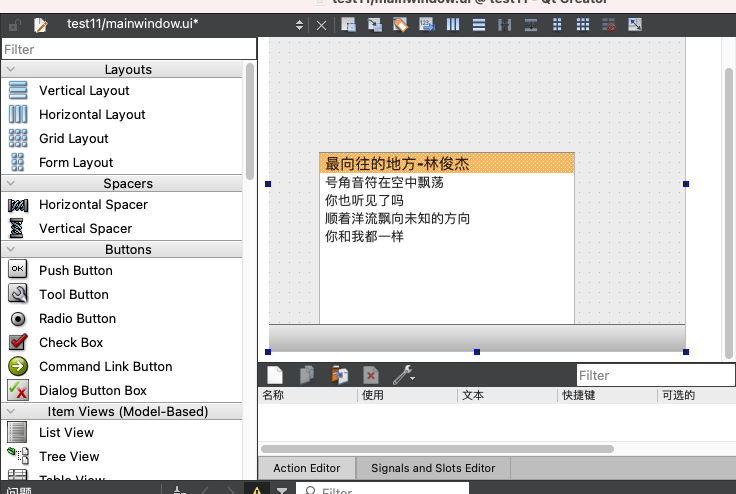The image size is (736, 494).
Task: Select list item 顺着洋流飘向未知的方向
Action: click(x=447, y=218)
